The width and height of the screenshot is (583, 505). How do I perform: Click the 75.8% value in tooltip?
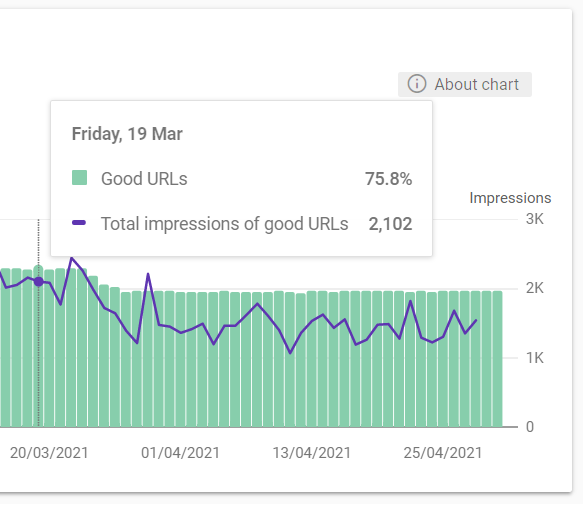(x=389, y=179)
